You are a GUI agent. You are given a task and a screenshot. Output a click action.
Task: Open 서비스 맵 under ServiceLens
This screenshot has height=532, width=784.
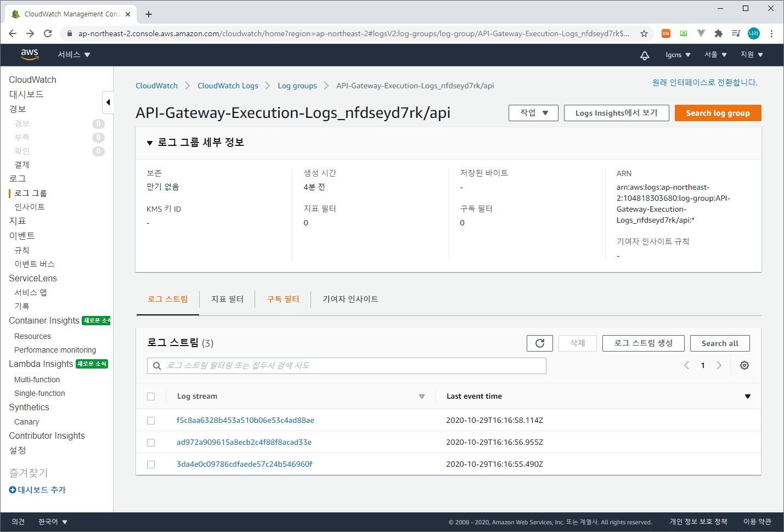[x=31, y=292]
